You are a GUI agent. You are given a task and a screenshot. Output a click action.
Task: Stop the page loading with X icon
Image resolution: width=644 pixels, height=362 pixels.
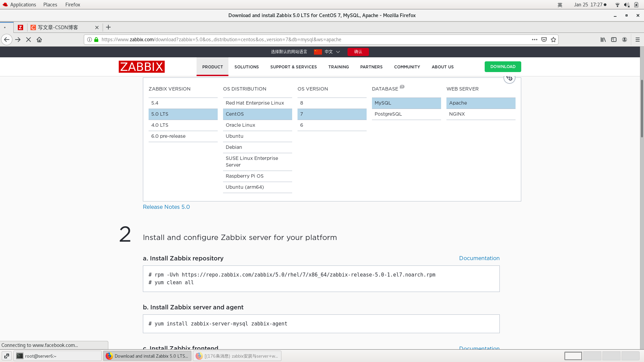29,40
